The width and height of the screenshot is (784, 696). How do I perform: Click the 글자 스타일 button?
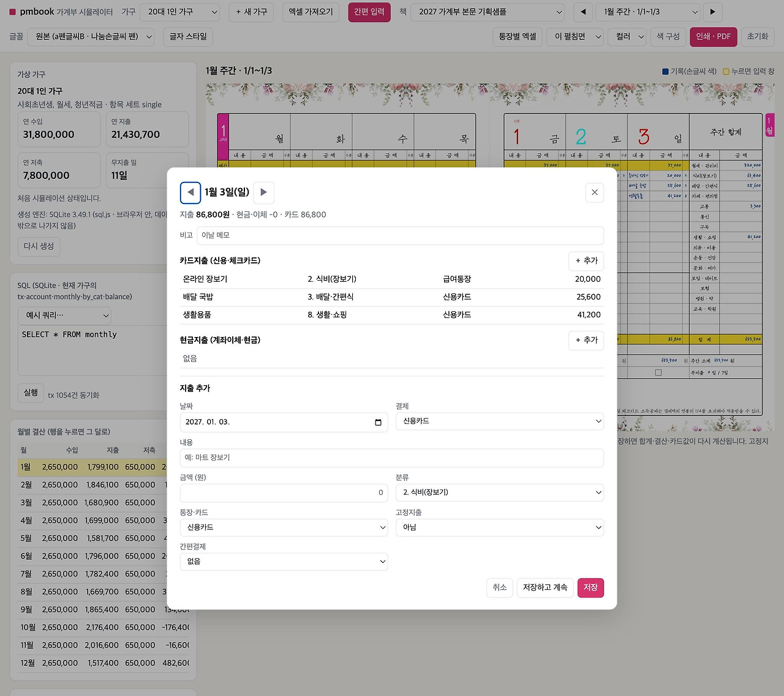[188, 37]
